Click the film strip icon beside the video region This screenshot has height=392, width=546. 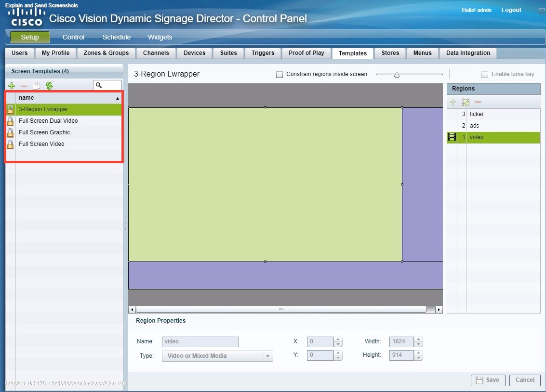(x=452, y=137)
